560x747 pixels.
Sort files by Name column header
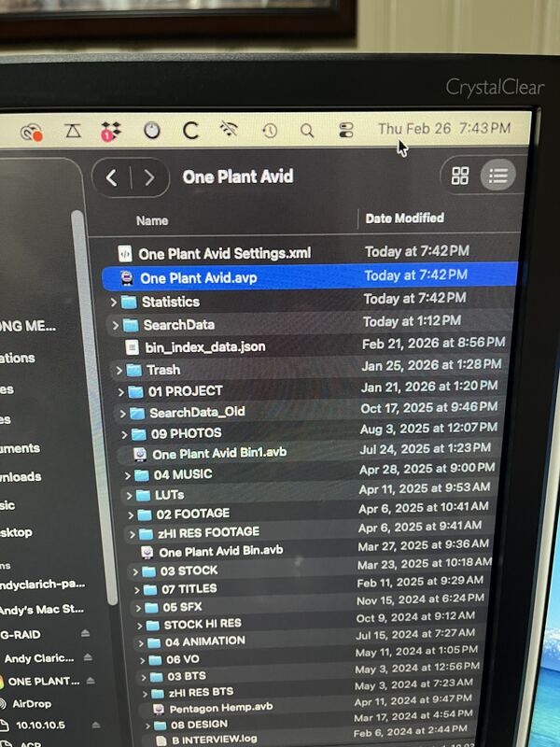pos(153,221)
